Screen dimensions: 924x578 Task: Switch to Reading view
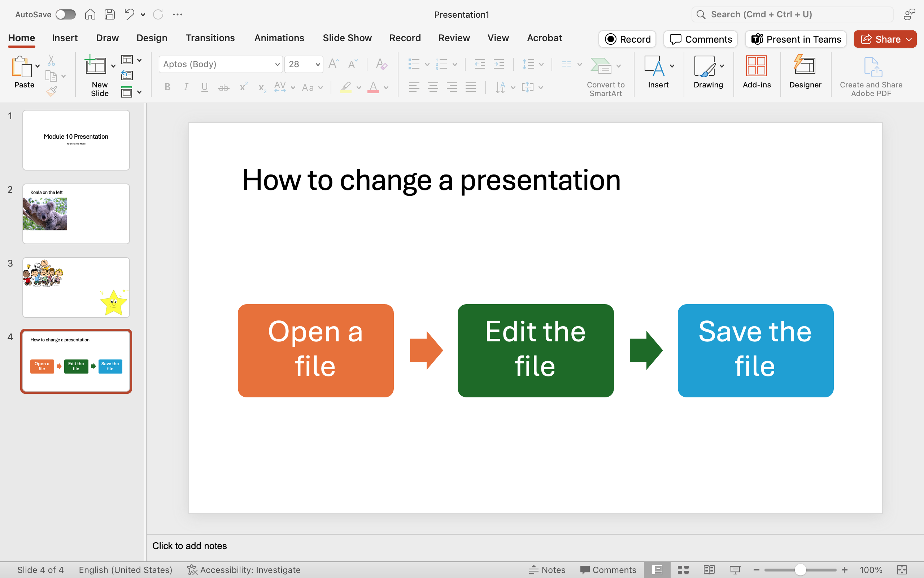pyautogui.click(x=709, y=570)
